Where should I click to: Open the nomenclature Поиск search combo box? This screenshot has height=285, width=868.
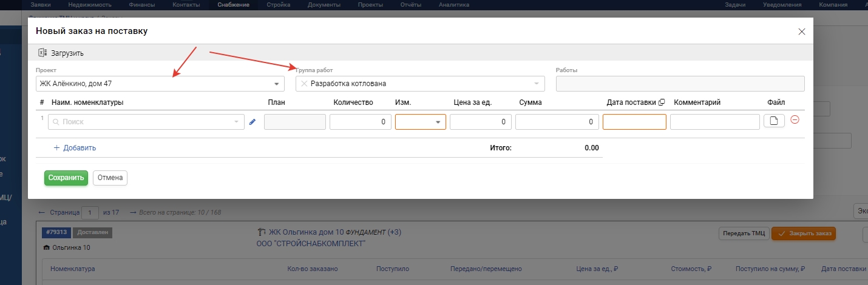(146, 122)
